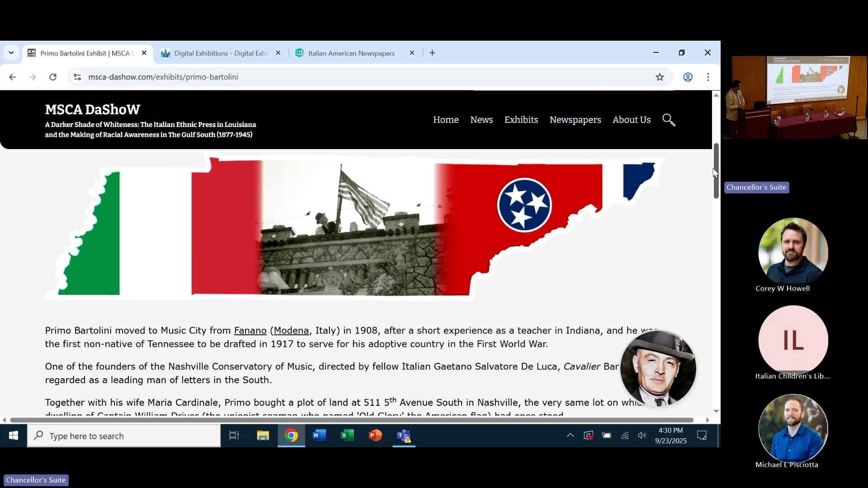Show hidden system tray icons chevron

point(570,436)
